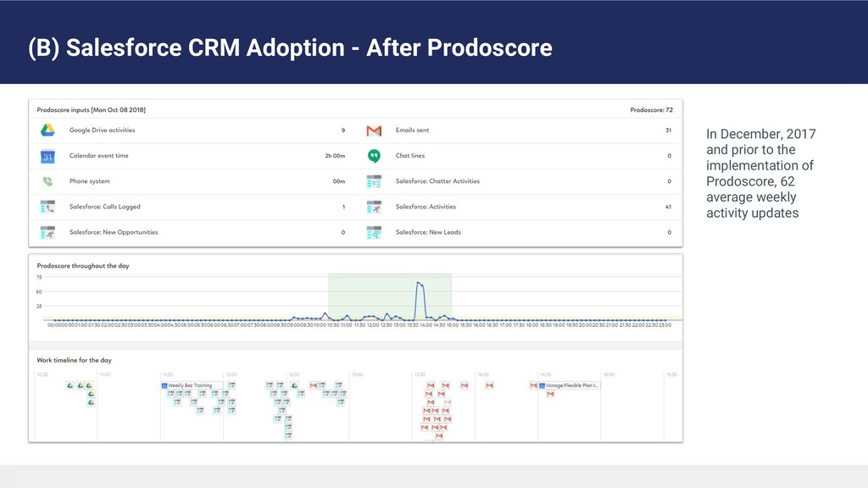Screen dimensions: 868x488
Task: Click the Salesforce Chatter Activities icon
Action: pyautogui.click(x=374, y=181)
